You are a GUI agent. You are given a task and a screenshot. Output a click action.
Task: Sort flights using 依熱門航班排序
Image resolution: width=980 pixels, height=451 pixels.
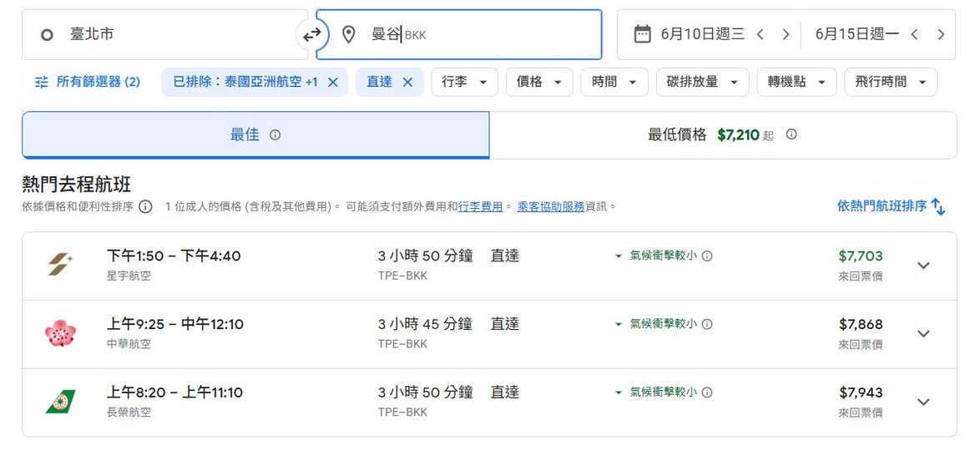pos(891,206)
